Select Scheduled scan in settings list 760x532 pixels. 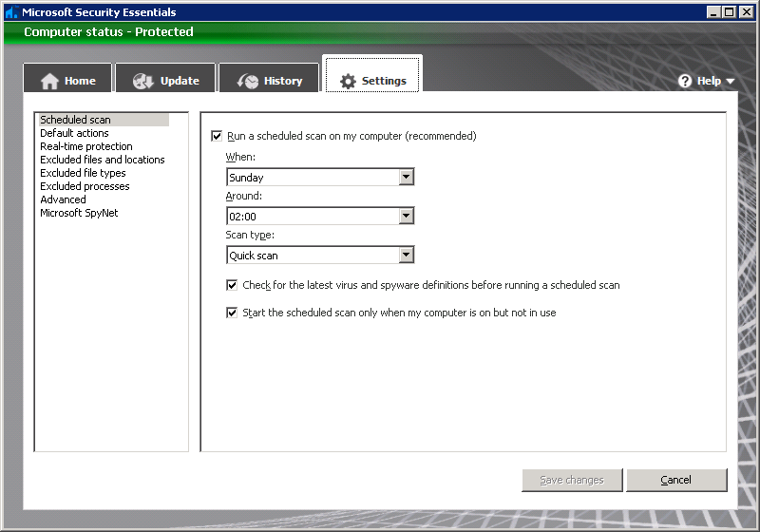(x=104, y=120)
